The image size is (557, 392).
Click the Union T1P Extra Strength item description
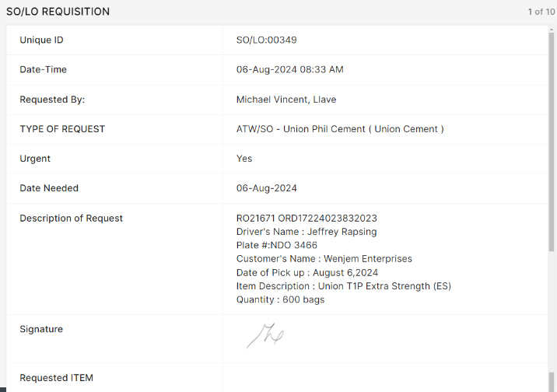pos(343,285)
